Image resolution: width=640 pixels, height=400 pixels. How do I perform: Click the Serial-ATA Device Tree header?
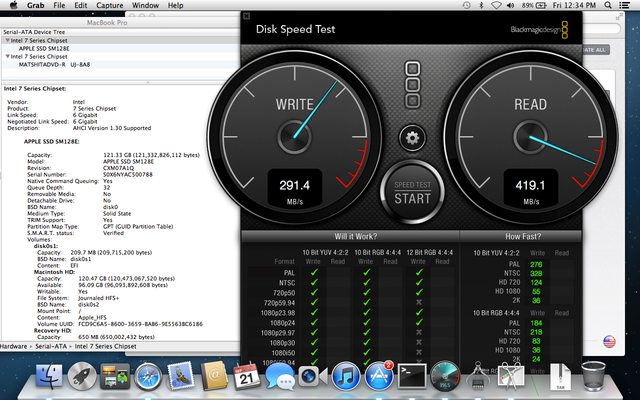[34, 32]
